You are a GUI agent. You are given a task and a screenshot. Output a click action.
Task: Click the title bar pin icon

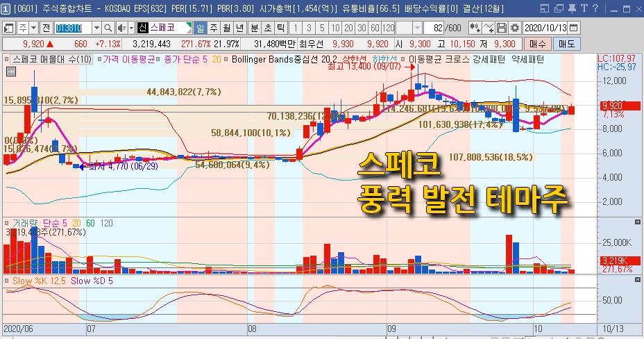[572, 8]
